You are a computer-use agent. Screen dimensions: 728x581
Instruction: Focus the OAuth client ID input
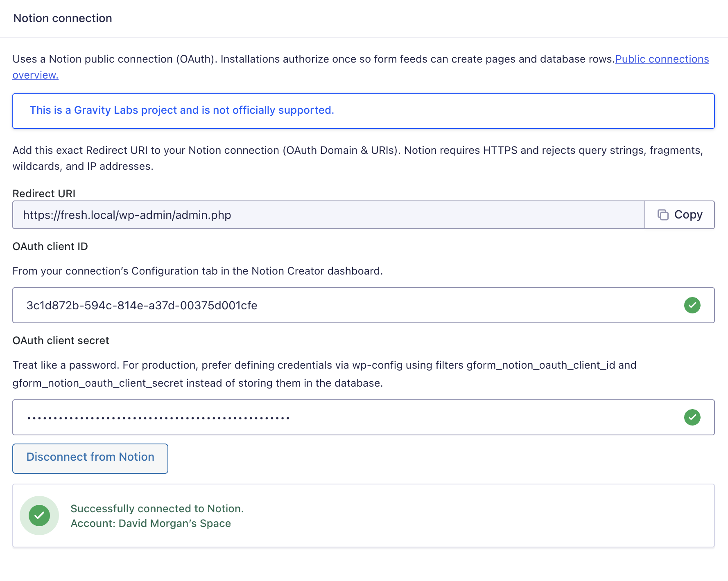pyautogui.click(x=364, y=305)
